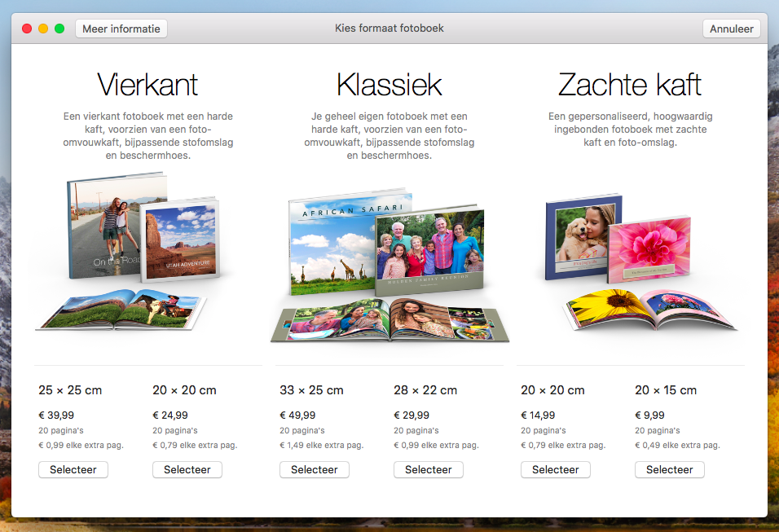
Task: Choose Selecteer for 28 × 22 cm Klassiek
Action: (429, 470)
